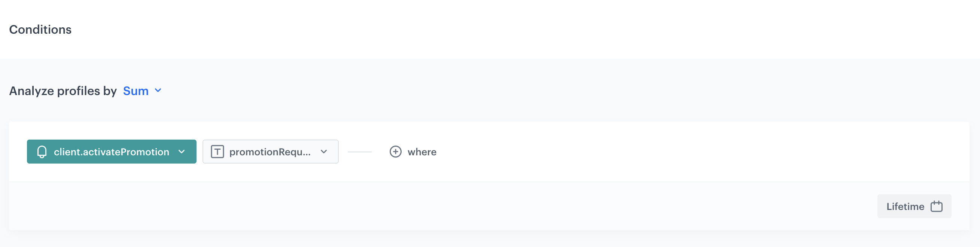Click the downward chevron beside Sum

tap(157, 91)
